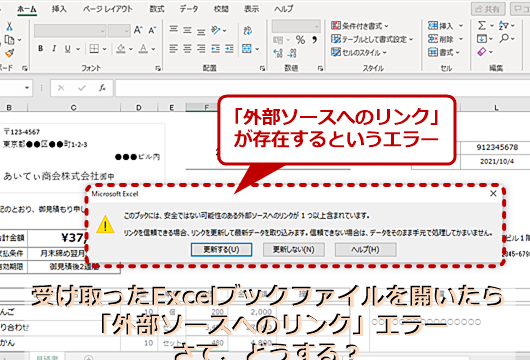Open font group dialog launcher
Image resolution: width=530 pixels, height=360 pixels.
[x=158, y=68]
